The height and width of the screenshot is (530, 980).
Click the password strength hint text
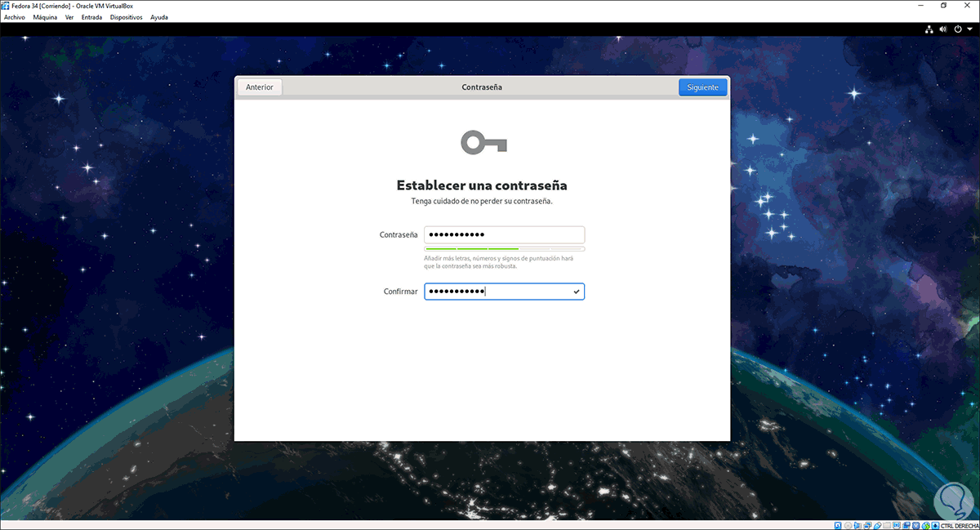pos(499,261)
